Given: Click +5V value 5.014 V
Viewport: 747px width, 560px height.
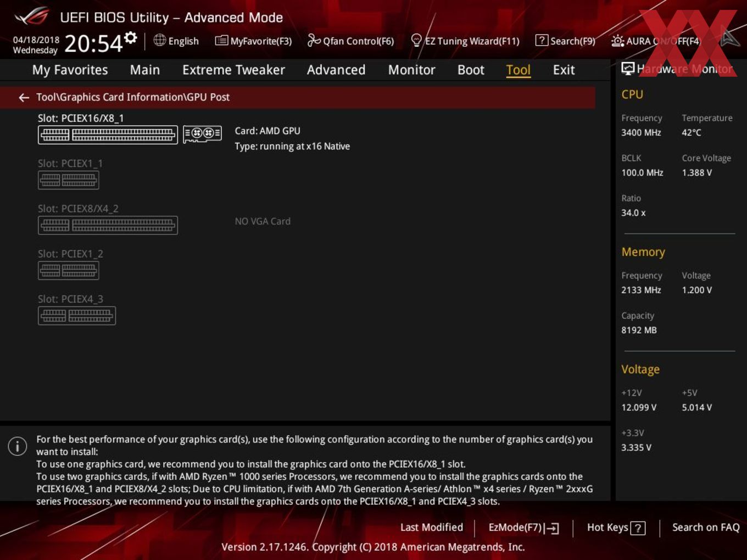Looking at the screenshot, I should point(696,407).
